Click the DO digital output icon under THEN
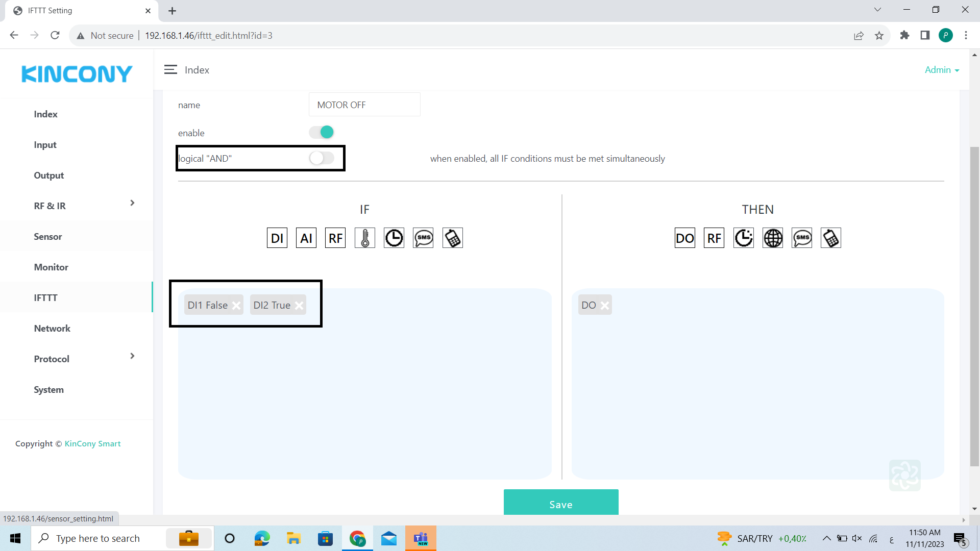The image size is (980, 551). [684, 238]
